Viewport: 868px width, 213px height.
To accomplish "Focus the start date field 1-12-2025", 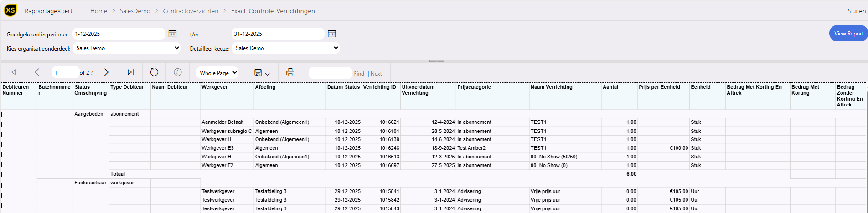I will (119, 34).
